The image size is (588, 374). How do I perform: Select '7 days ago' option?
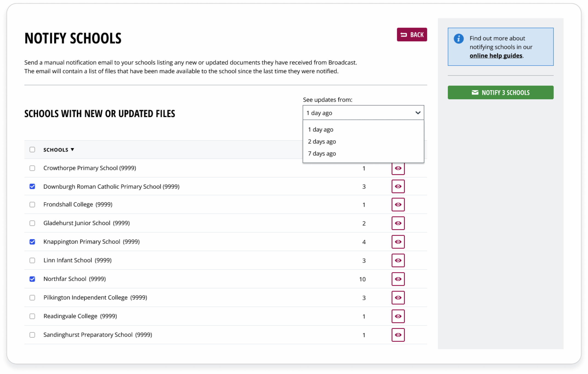pyautogui.click(x=322, y=154)
